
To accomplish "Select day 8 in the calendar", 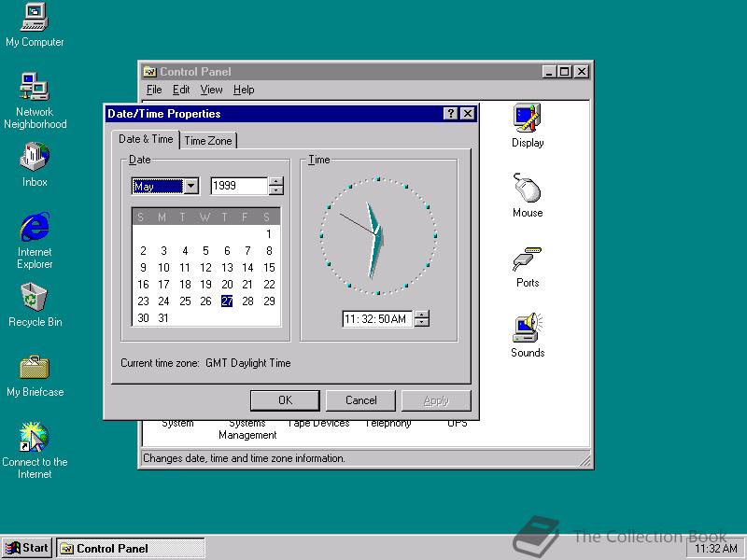I will [269, 250].
